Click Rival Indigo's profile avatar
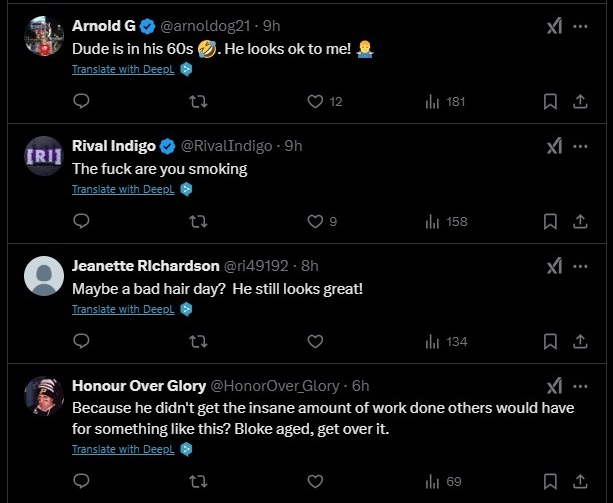Screen dimensions: 613x503 point(43,156)
